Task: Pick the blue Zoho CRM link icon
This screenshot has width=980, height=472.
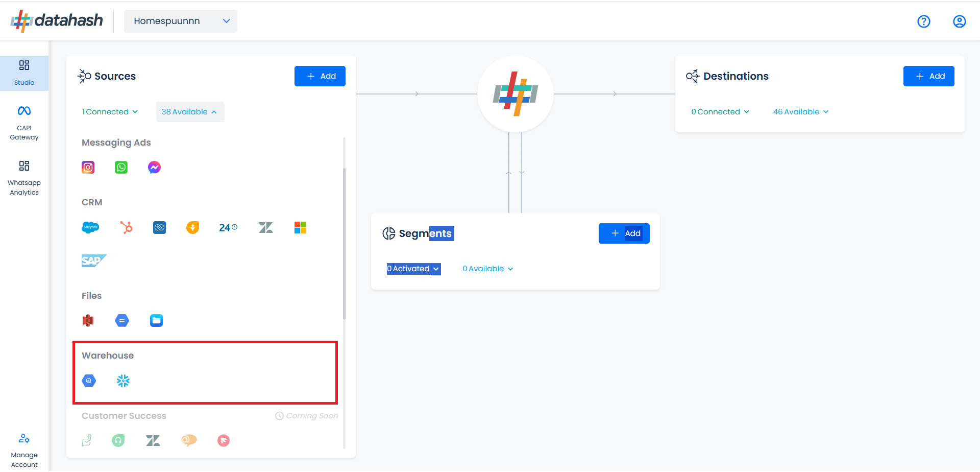Action: coord(160,227)
